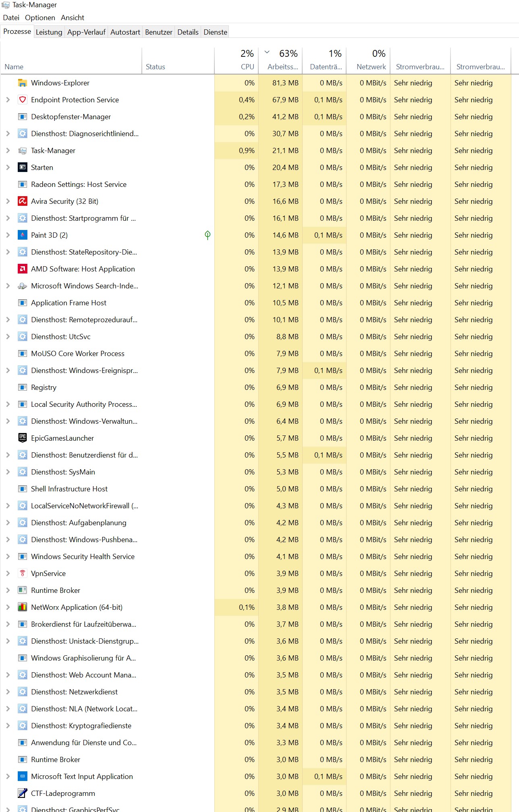Click the Task-Manager process row icon
The width and height of the screenshot is (519, 812).
pos(23,151)
